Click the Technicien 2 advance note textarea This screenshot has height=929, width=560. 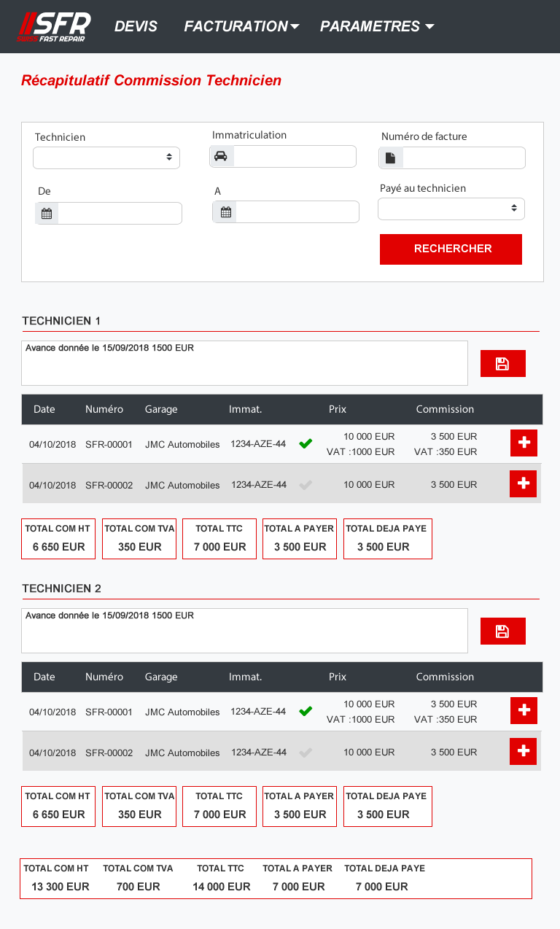[244, 631]
